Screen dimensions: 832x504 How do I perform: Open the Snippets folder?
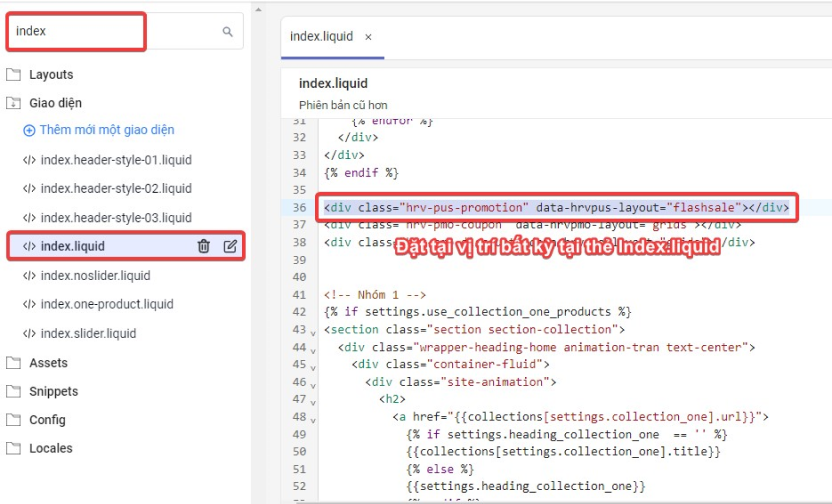pos(53,392)
